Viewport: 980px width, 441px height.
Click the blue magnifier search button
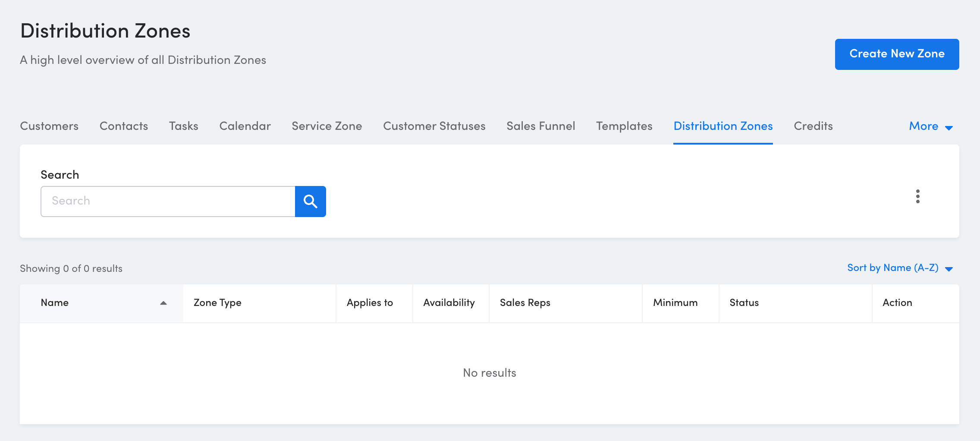point(311,202)
